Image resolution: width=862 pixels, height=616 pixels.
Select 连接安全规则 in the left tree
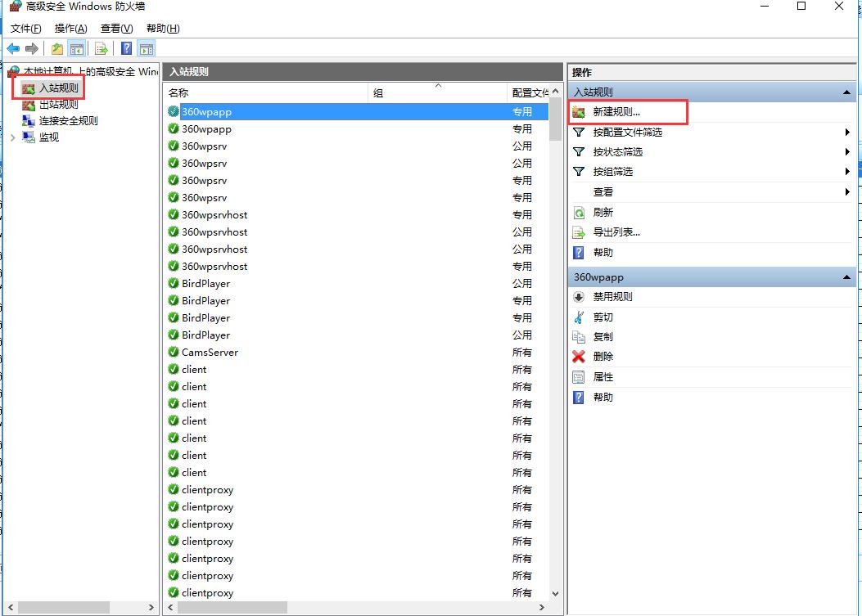tap(68, 121)
